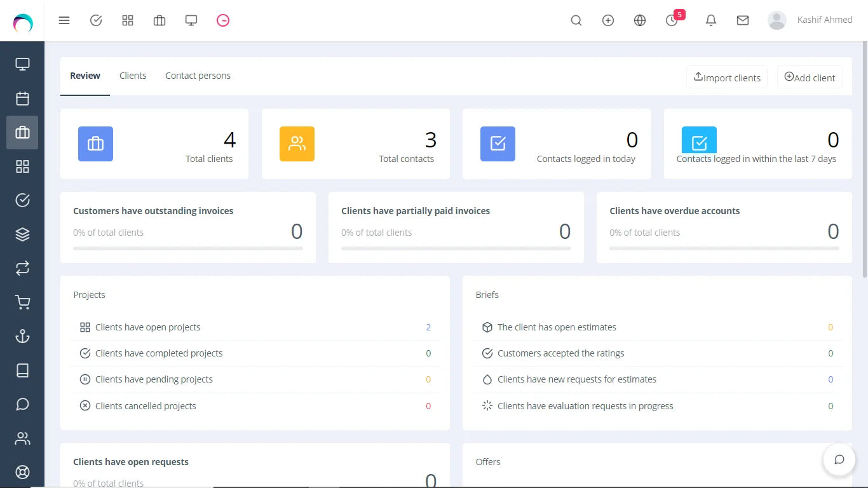Open speech bubble icon in left sidebar

[22, 404]
